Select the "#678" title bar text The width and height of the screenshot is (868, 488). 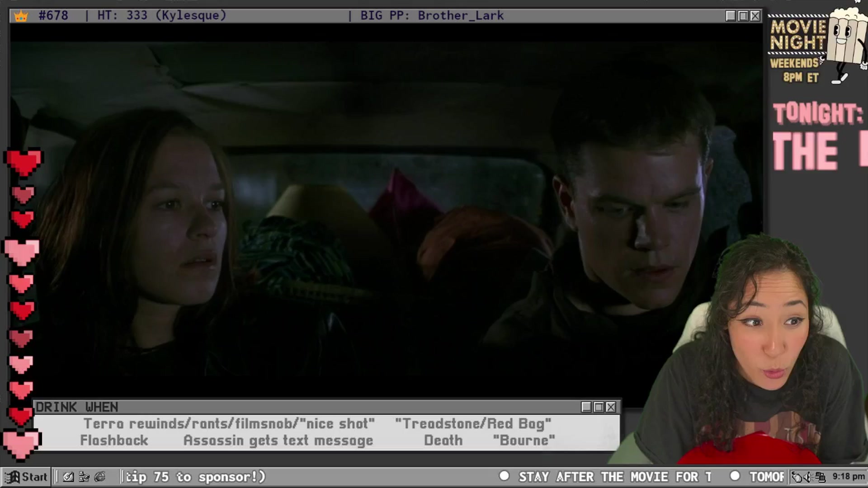53,15
